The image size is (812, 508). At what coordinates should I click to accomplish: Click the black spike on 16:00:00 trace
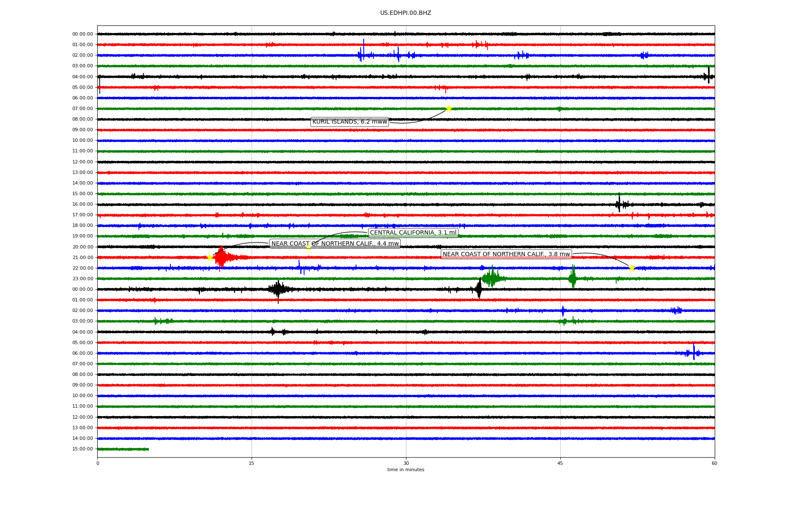tap(619, 203)
